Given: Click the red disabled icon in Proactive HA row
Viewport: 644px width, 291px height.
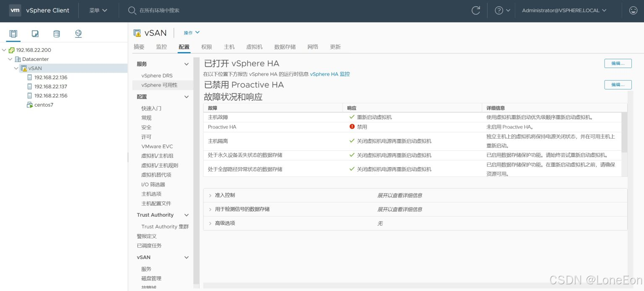Looking at the screenshot, I should pyautogui.click(x=352, y=126).
